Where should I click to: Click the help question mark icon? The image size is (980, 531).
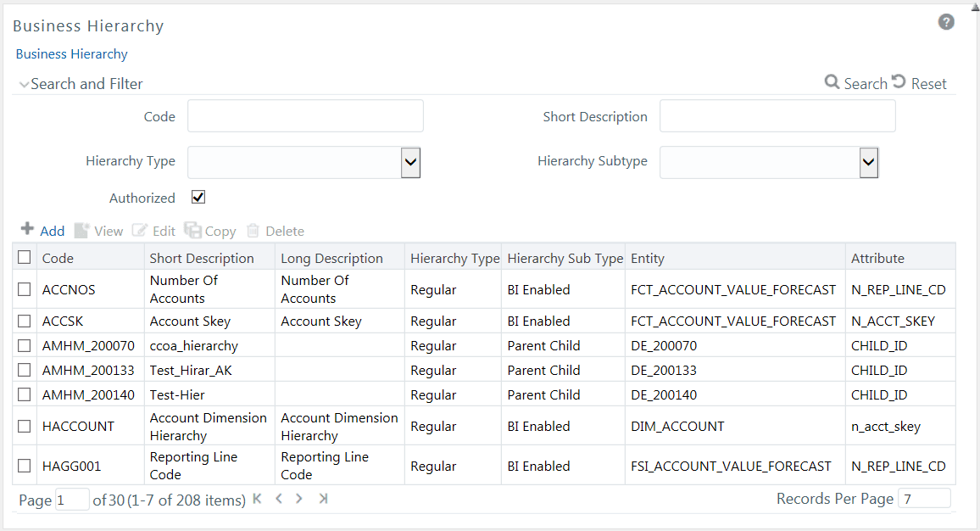click(946, 22)
